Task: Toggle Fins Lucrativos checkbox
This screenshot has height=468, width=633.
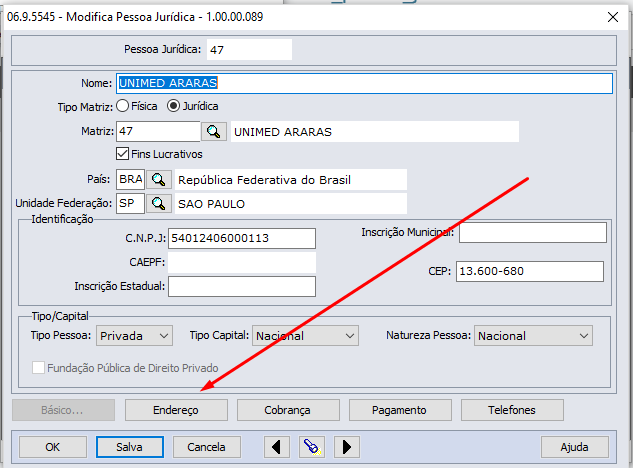Action: coord(122,154)
